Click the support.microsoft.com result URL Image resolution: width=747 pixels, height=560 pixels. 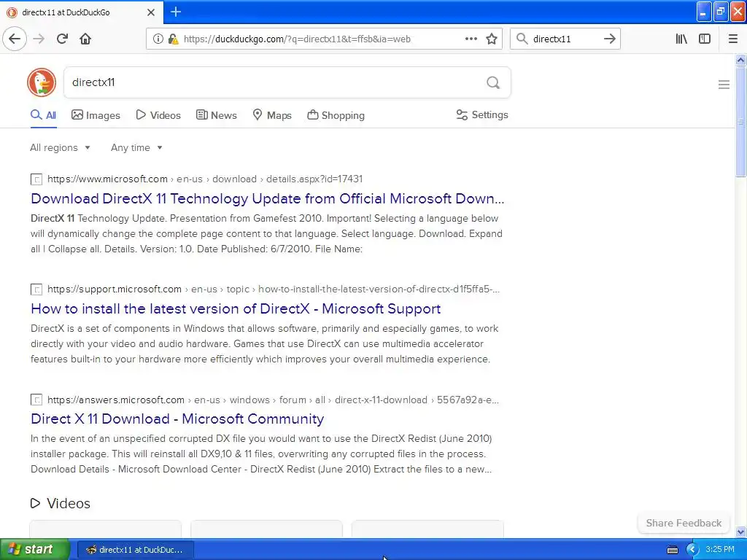click(274, 289)
